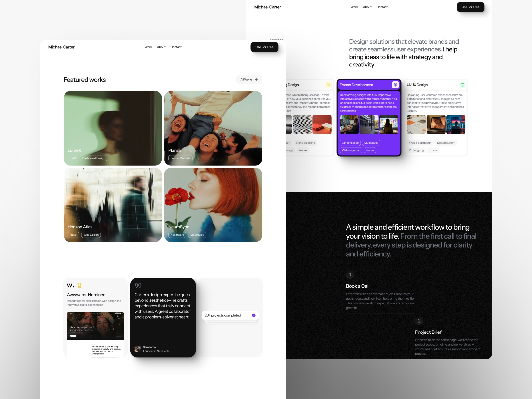The height and width of the screenshot is (399, 532).
Task: Click the step 2 circle above Project Brief
Action: pos(419,321)
